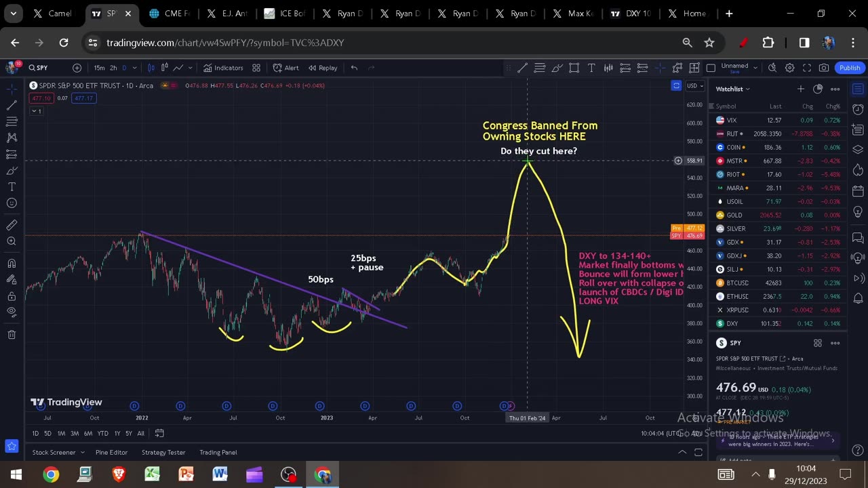Screen dimensions: 868x488
Task: Toggle hide all drawings eye icon
Action: pyautogui.click(x=12, y=312)
